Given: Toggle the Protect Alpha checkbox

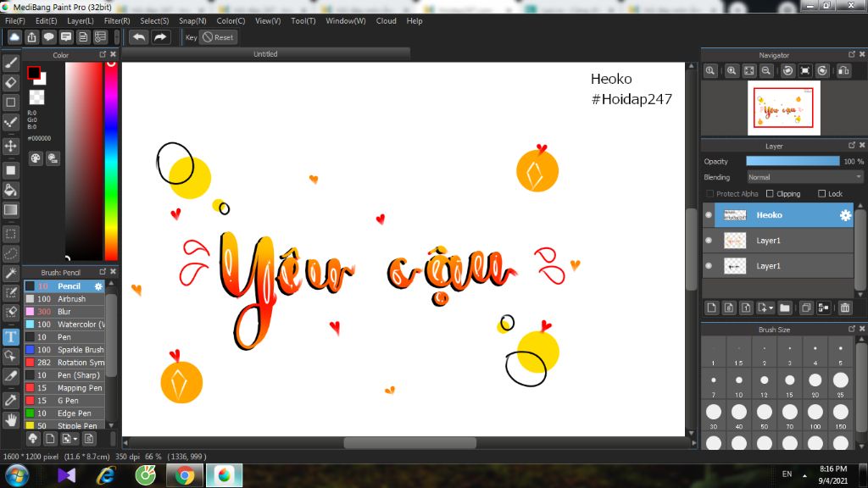Looking at the screenshot, I should coord(709,194).
